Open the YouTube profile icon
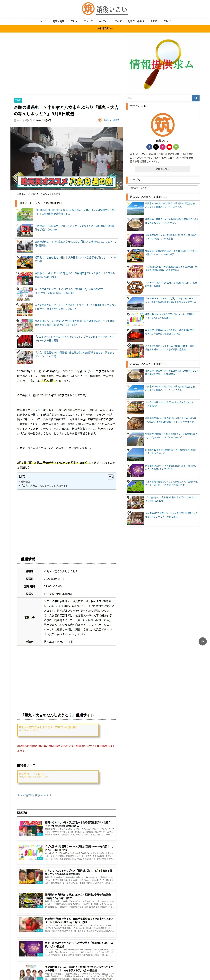The image size is (210, 980). [x=169, y=147]
